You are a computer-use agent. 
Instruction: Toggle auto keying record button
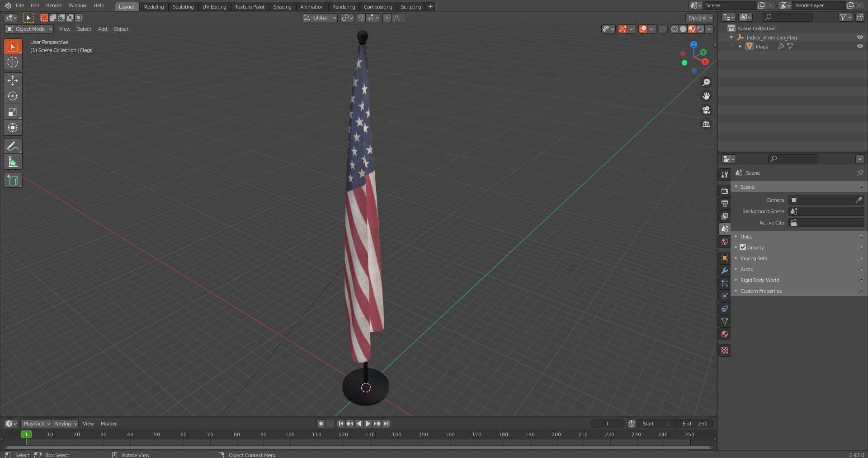click(321, 424)
